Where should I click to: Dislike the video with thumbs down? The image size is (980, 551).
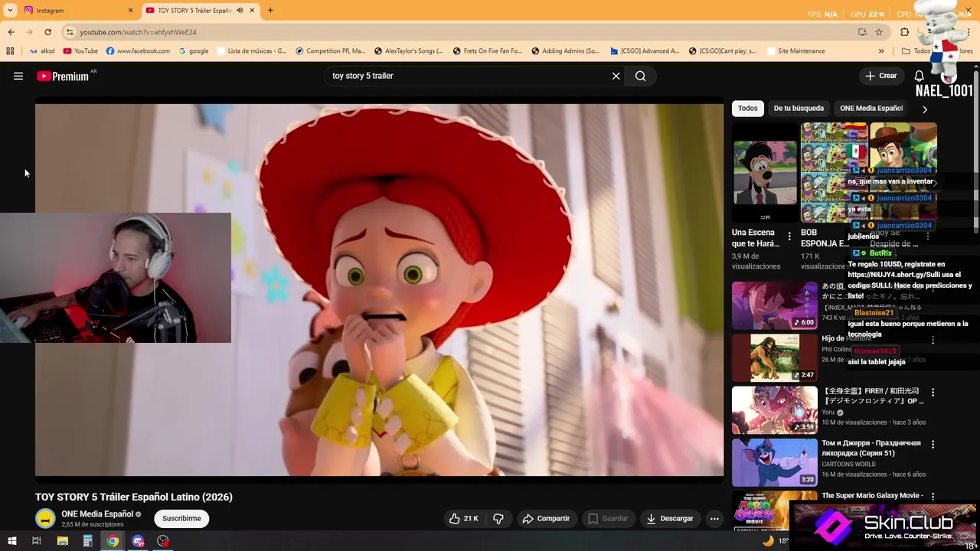(498, 518)
